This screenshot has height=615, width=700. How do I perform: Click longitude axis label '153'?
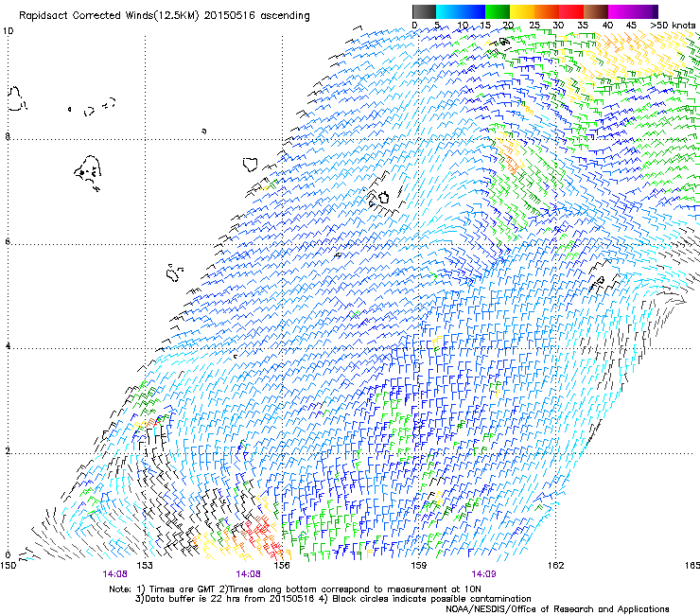click(145, 566)
